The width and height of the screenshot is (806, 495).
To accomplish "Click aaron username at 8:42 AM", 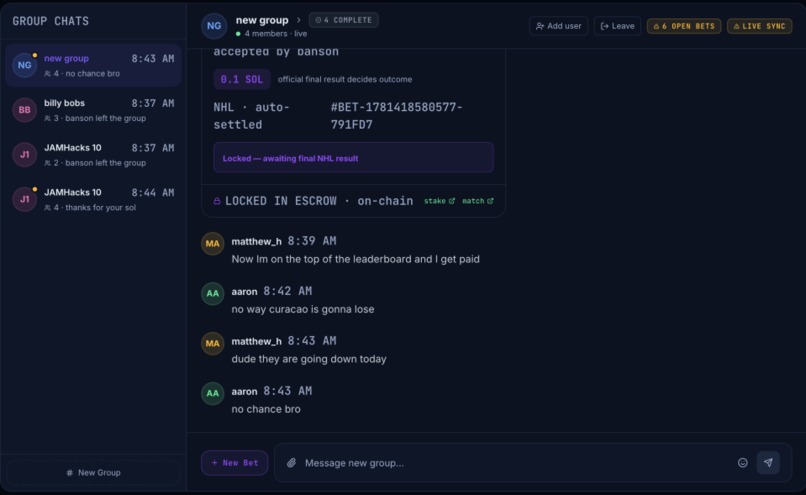I will tap(244, 291).
